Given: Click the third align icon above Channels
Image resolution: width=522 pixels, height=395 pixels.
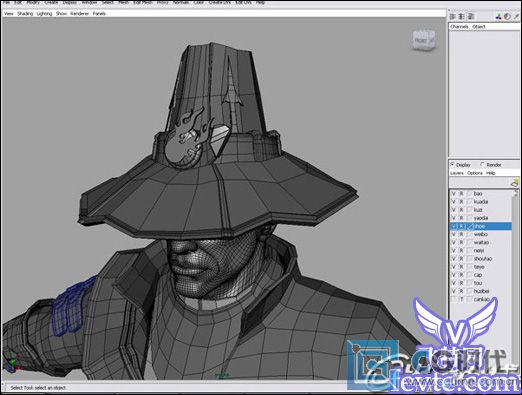Looking at the screenshot, I should click(x=471, y=16).
